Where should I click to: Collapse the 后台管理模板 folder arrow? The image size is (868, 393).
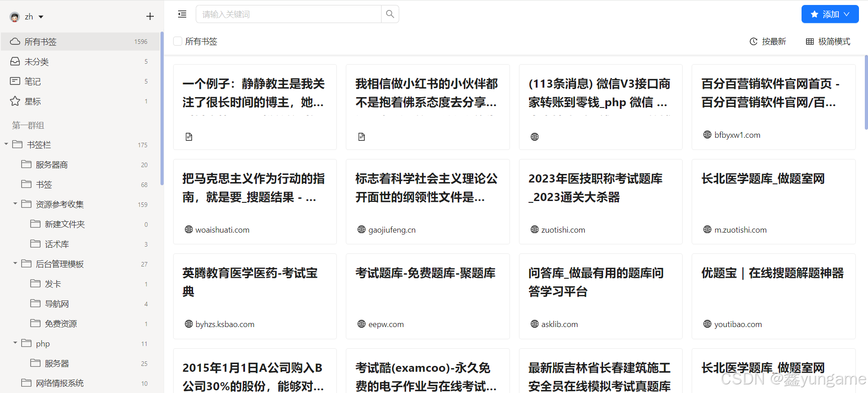pos(15,263)
